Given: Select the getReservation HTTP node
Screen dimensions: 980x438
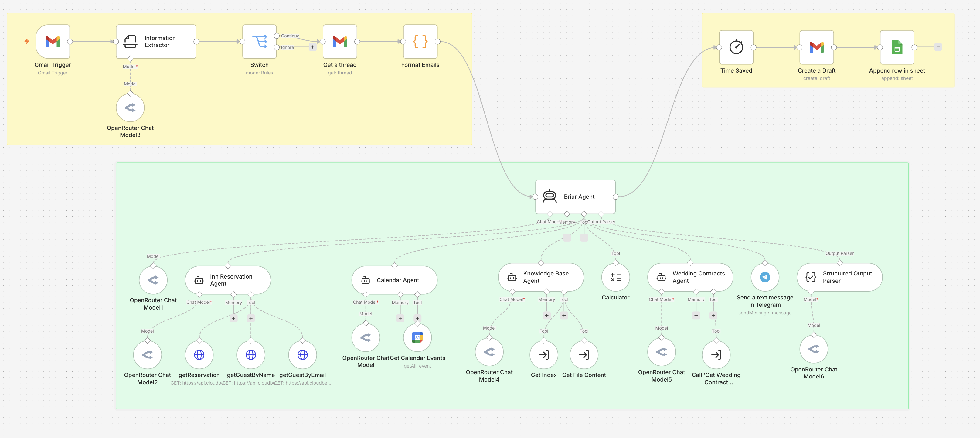Looking at the screenshot, I should tap(199, 355).
